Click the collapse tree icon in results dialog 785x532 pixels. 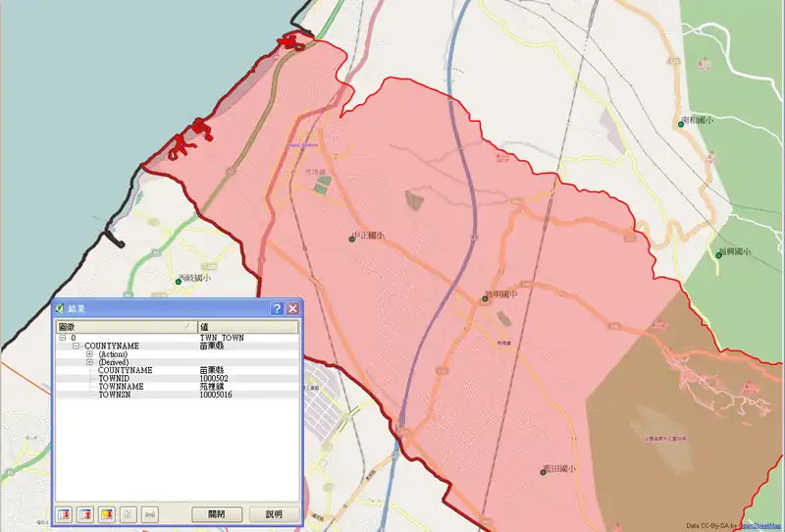pos(85,513)
